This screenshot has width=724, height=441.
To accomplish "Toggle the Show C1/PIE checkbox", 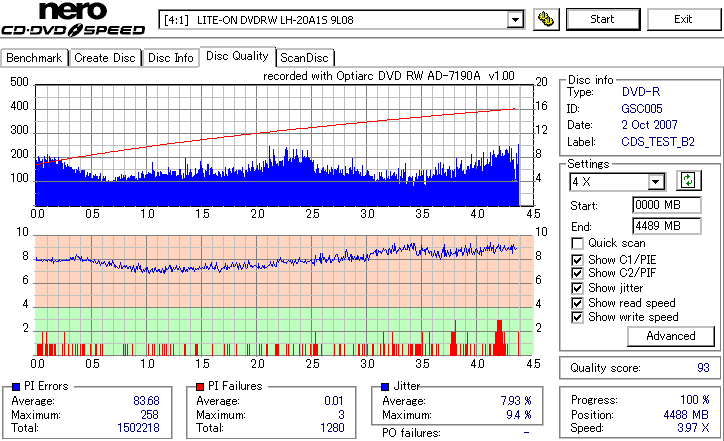I will (x=577, y=260).
